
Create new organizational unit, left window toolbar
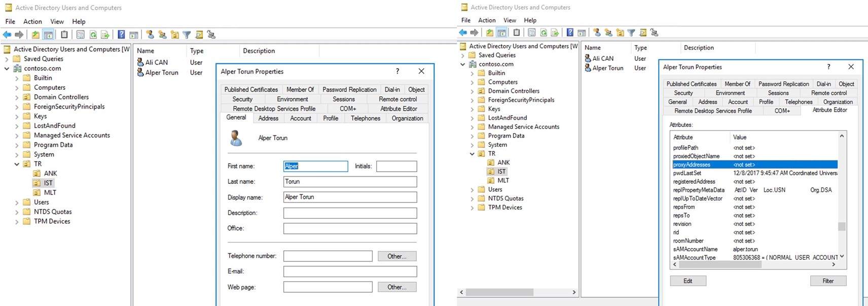coord(175,35)
